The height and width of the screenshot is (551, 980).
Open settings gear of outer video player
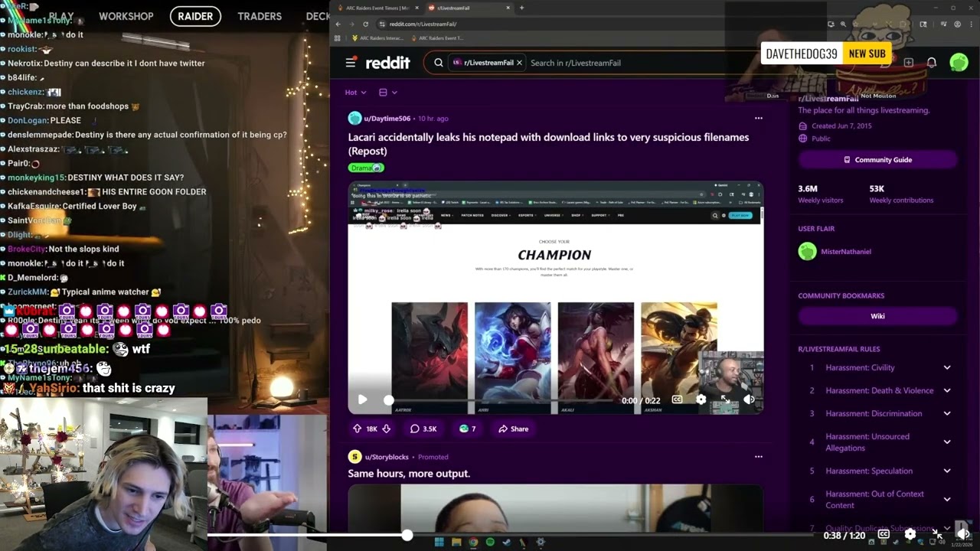point(910,534)
